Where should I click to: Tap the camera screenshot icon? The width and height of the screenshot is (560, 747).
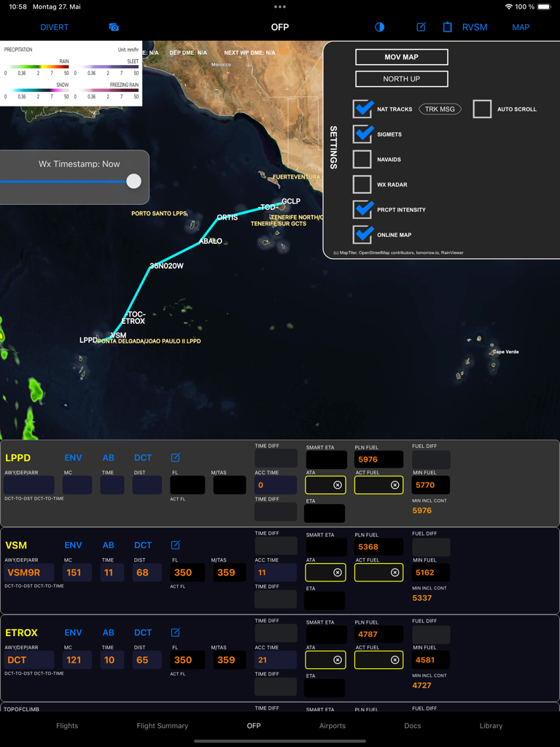(114, 27)
